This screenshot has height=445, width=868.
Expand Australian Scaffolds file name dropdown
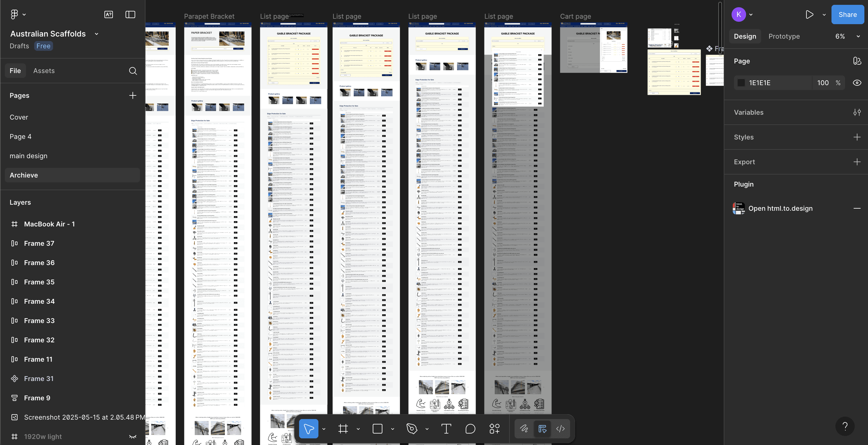click(97, 34)
